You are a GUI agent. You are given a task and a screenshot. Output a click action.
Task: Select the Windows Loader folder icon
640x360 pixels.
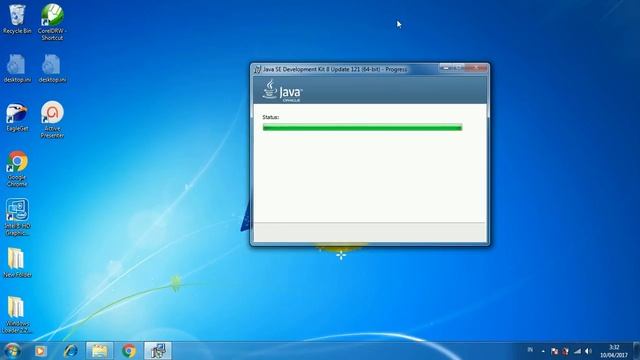(x=17, y=314)
